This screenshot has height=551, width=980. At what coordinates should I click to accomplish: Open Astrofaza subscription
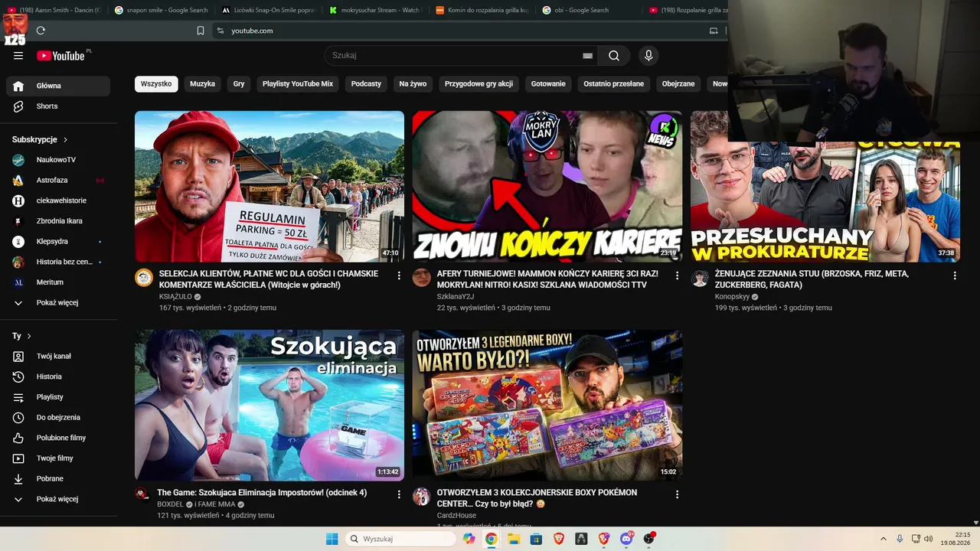tap(58, 180)
